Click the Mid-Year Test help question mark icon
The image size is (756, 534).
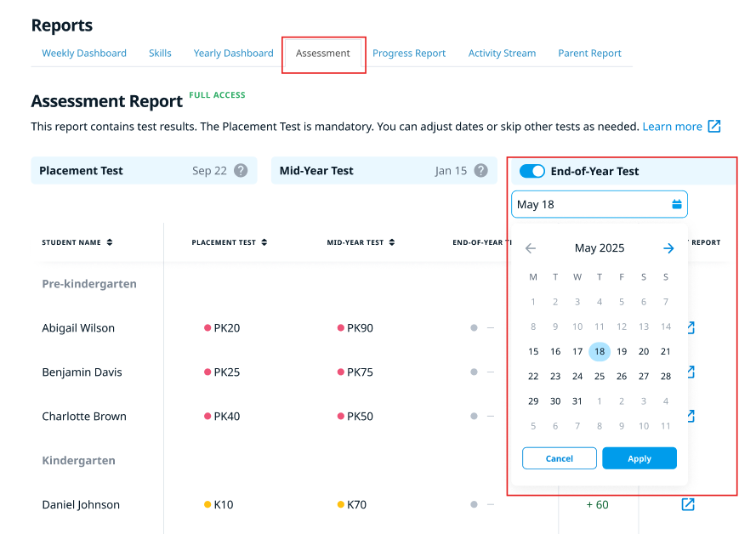481,171
